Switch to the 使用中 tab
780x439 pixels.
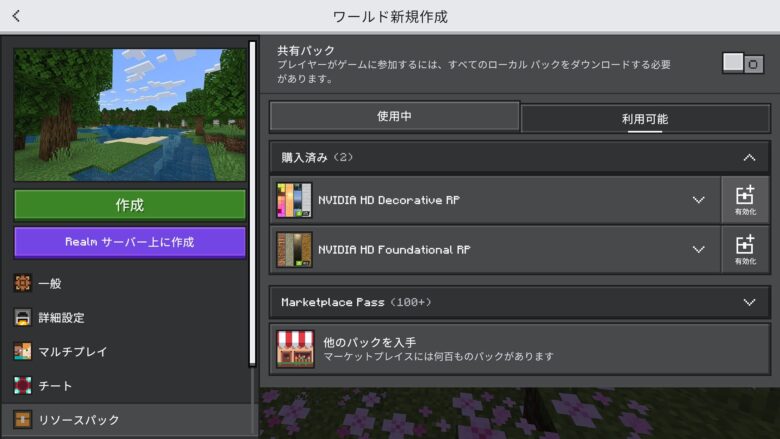coord(394,116)
